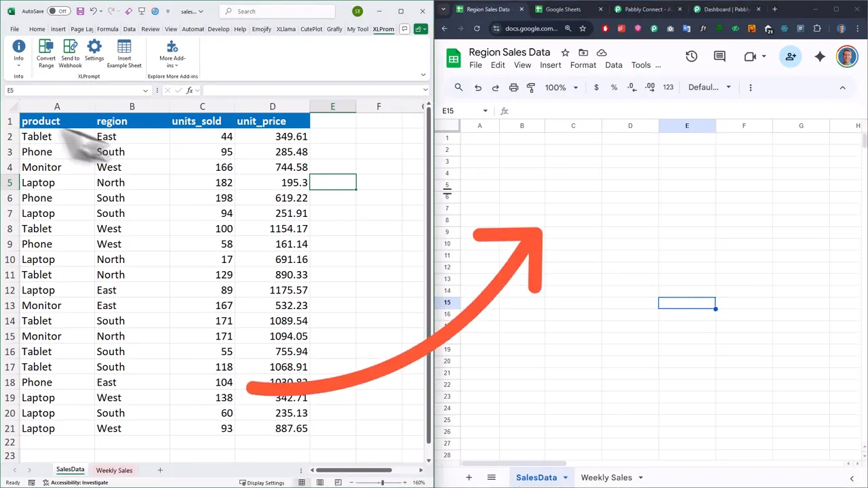This screenshot has height=488, width=868.
Task: Click the Google Sheets comments icon
Action: point(719,57)
